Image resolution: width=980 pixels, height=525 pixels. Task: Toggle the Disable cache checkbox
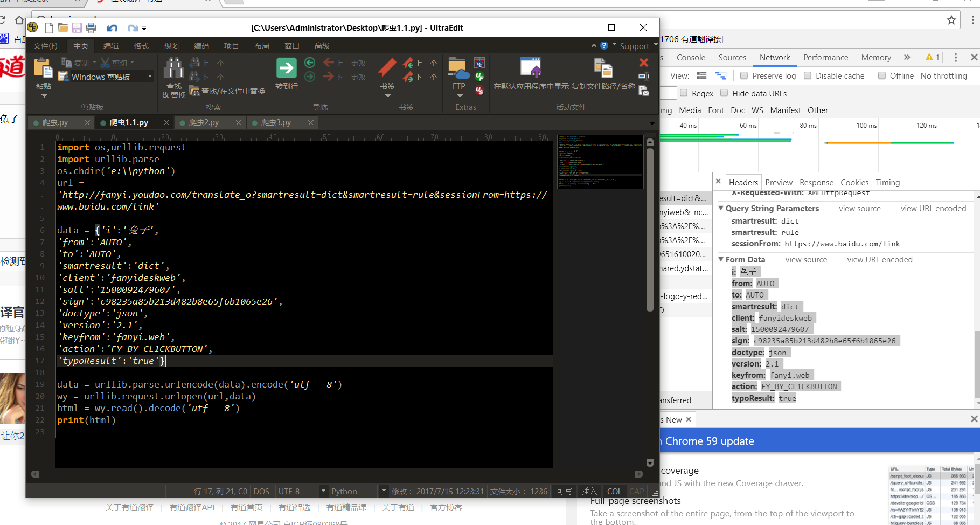[x=808, y=76]
